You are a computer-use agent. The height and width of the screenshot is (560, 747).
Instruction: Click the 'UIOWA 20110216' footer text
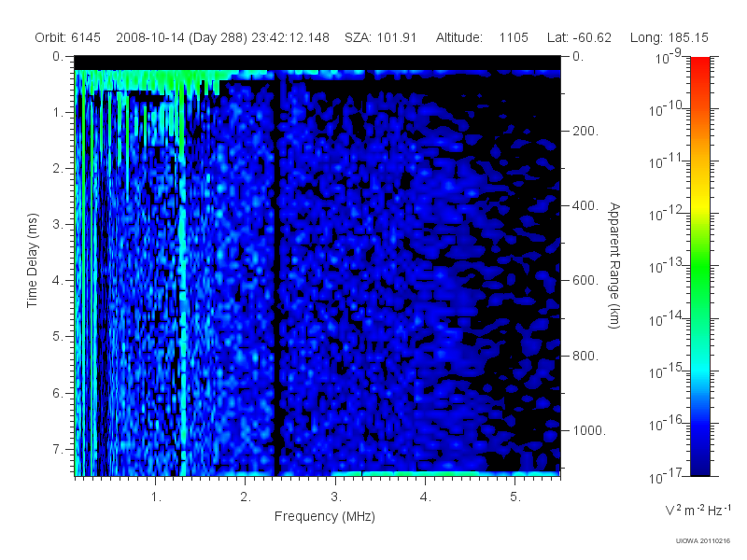pyautogui.click(x=703, y=541)
